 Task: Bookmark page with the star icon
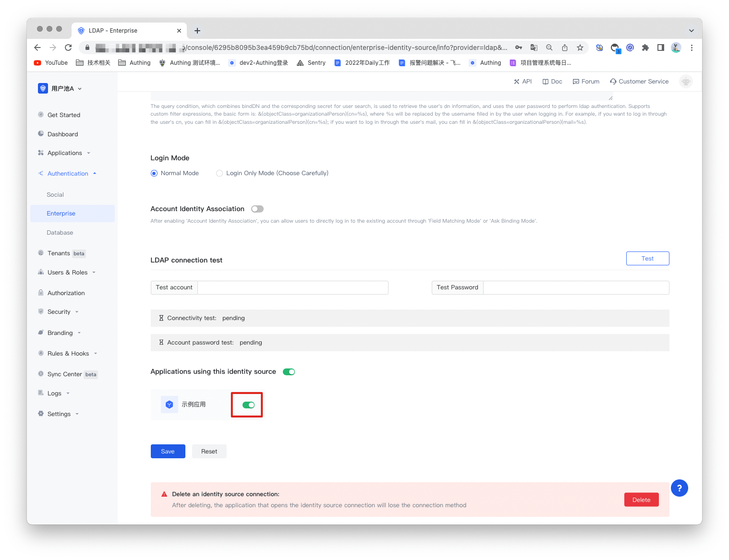coord(580,48)
